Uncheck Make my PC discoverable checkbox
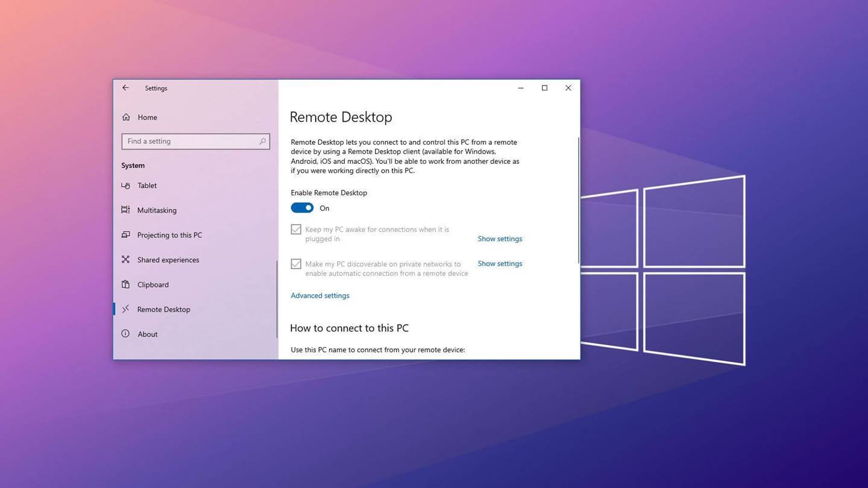868x488 pixels. point(296,264)
